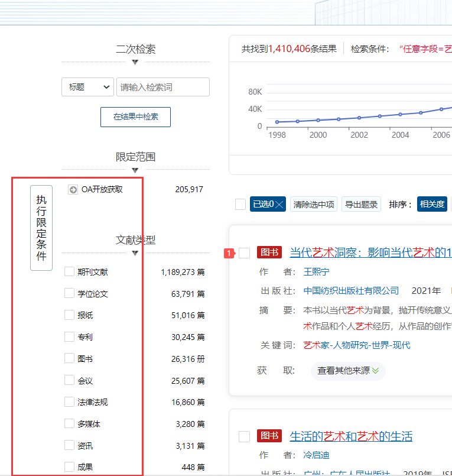The image size is (452, 476).
Task: Click the 请输入检索词 search input
Action: 163,87
